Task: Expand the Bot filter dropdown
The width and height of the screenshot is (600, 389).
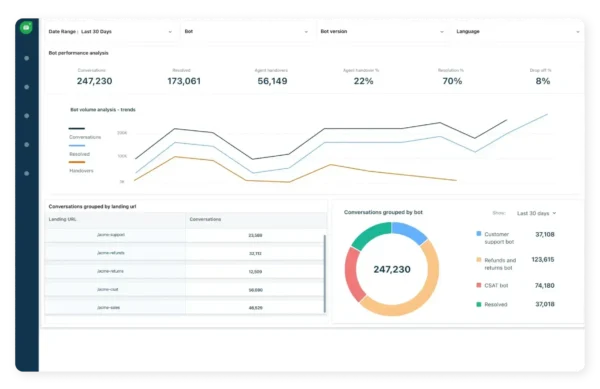Action: pyautogui.click(x=247, y=32)
